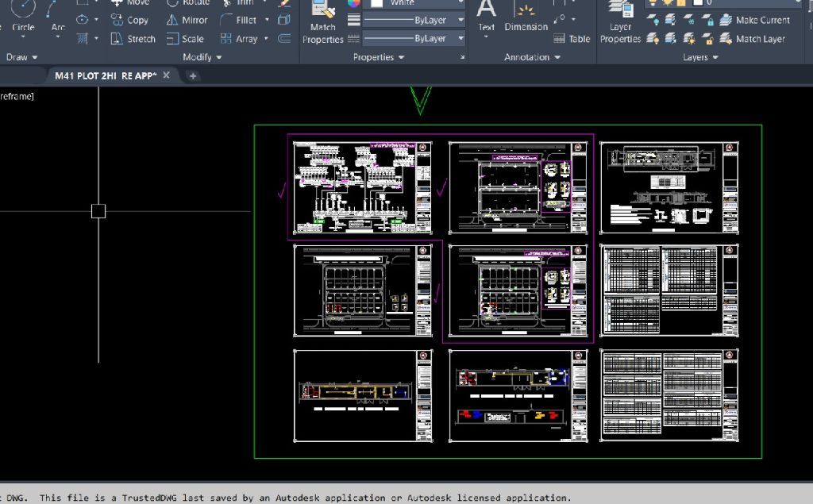Click the Copy tool in Modify
813x504 pixels.
[129, 20]
